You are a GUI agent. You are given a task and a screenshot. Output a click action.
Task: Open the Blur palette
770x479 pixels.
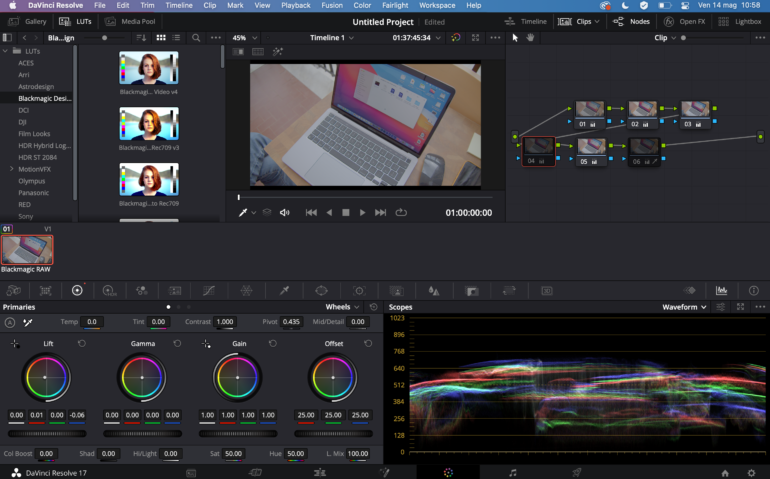tap(434, 290)
